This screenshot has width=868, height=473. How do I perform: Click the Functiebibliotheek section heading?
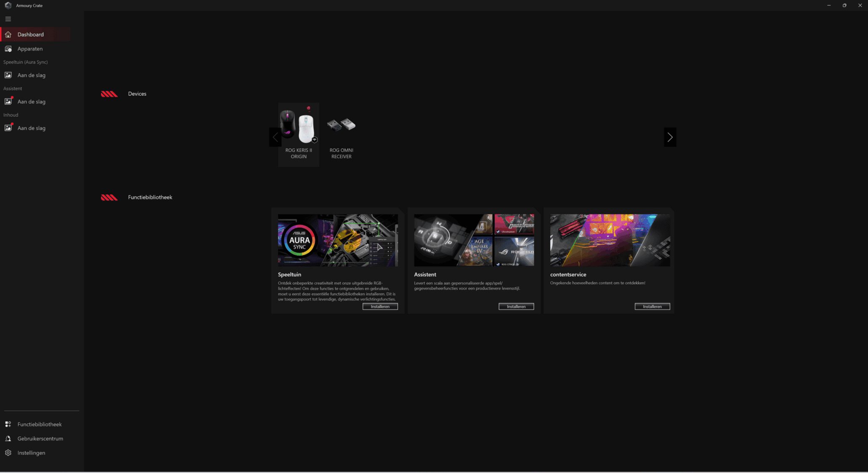150,197
